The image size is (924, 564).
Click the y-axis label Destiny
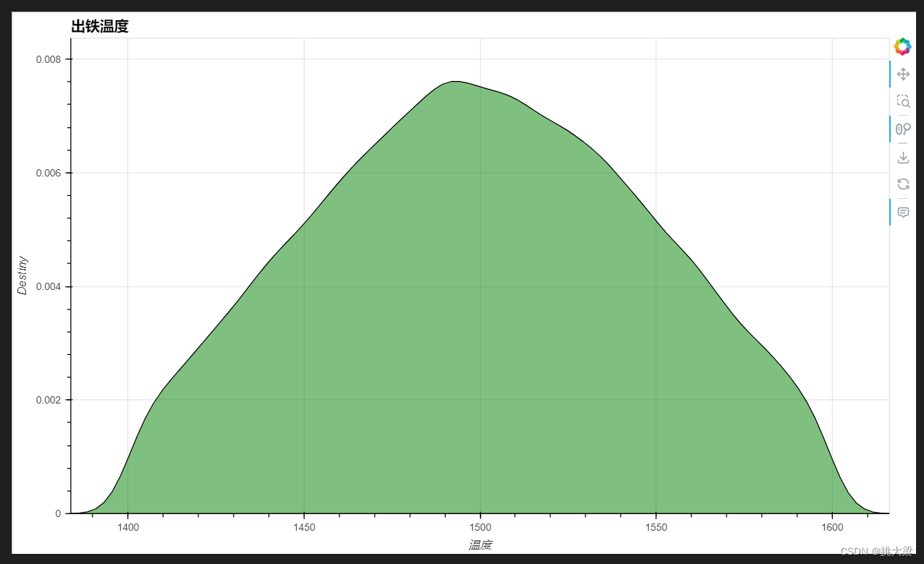pyautogui.click(x=22, y=275)
